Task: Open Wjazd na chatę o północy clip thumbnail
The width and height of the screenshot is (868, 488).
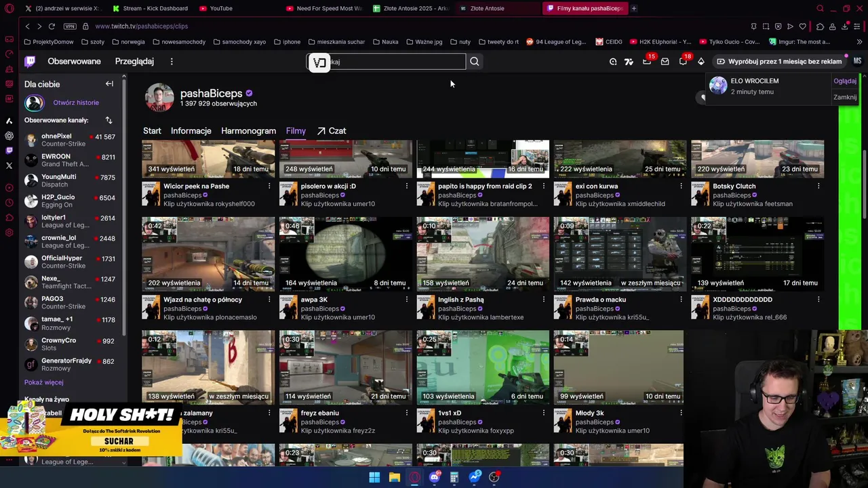Action: coord(208,253)
